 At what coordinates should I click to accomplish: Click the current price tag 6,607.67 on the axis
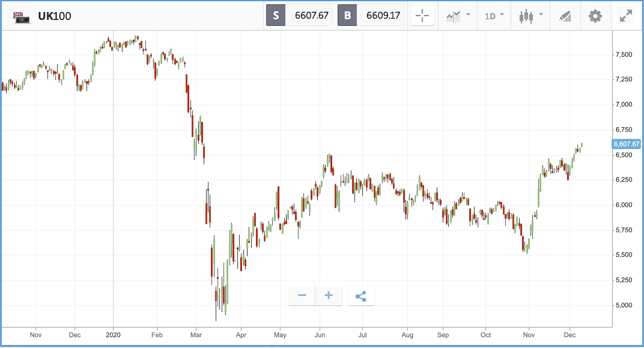(x=626, y=144)
